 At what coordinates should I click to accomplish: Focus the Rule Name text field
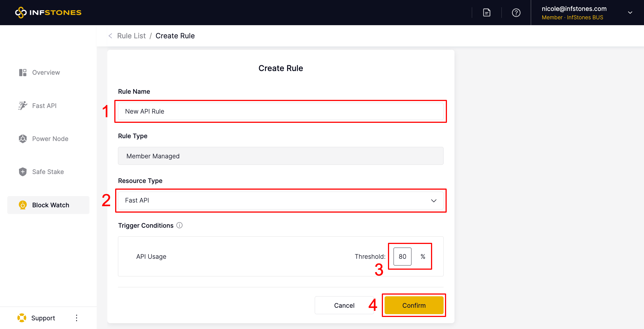[x=280, y=111]
